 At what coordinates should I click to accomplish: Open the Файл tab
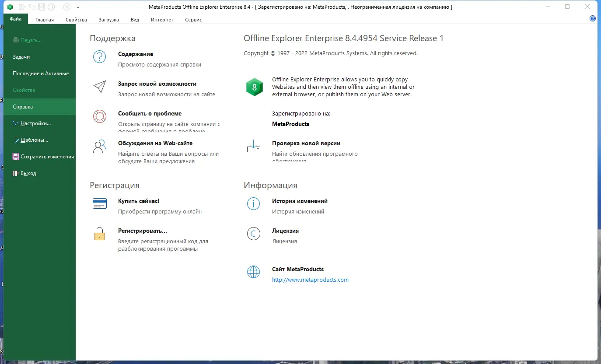click(16, 19)
